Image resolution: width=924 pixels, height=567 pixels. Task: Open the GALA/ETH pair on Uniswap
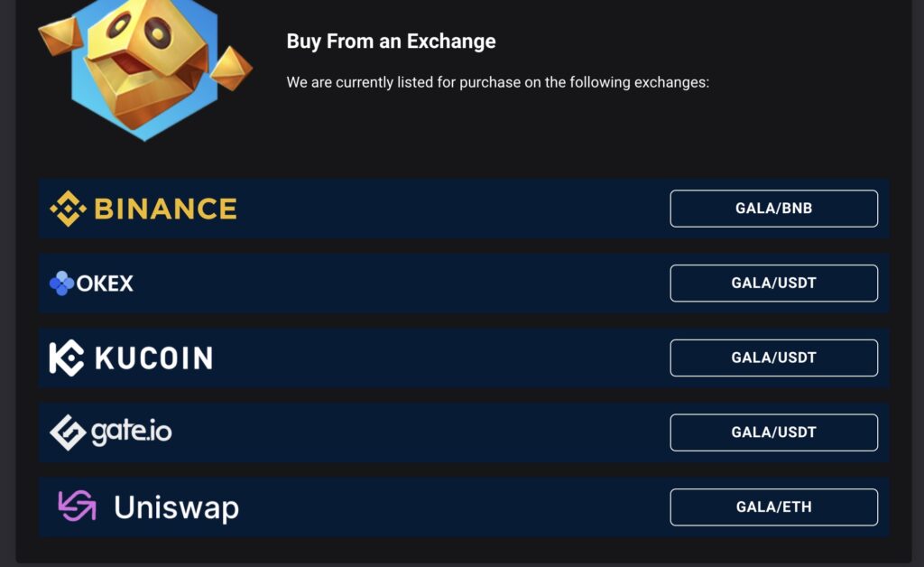click(x=773, y=507)
